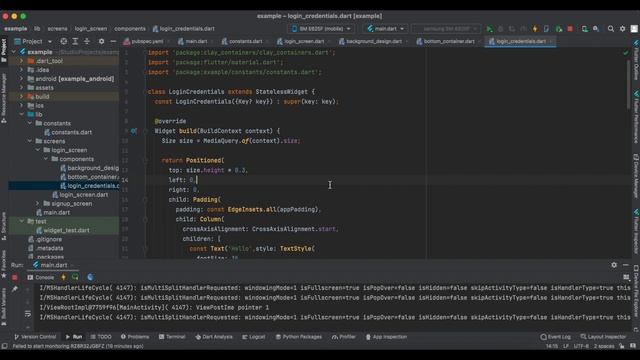Trigger Flutter Hot Reload lightning icon in toolbar
This screenshot has height=360, width=640.
click(x=535, y=29)
